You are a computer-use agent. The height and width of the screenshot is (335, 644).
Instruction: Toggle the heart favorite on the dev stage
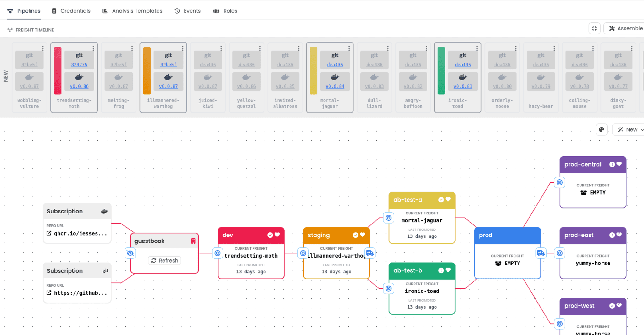pyautogui.click(x=278, y=235)
